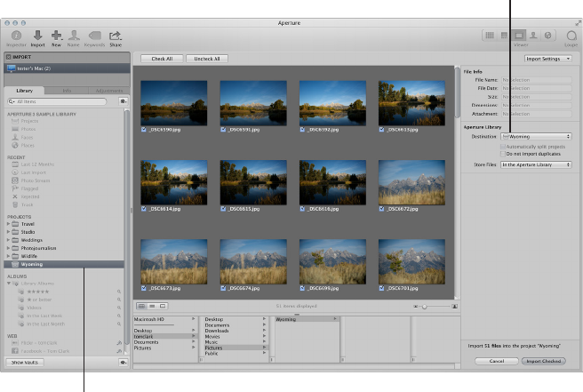Click the New toolbar icon
This screenshot has width=583, height=392.
(x=56, y=36)
